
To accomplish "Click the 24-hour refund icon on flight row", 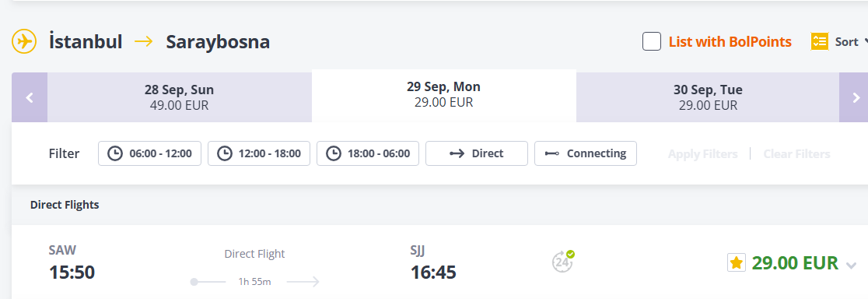I will (563, 262).
